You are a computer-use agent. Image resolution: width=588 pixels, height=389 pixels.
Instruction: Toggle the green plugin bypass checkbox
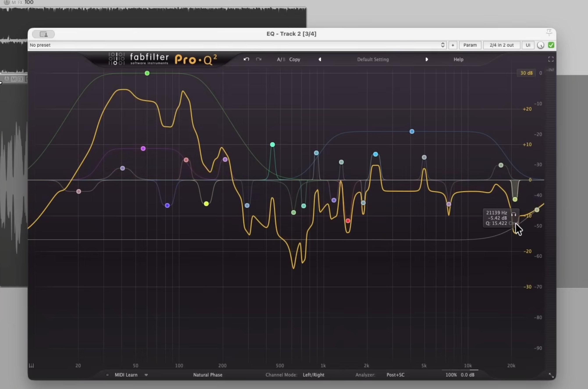point(551,45)
